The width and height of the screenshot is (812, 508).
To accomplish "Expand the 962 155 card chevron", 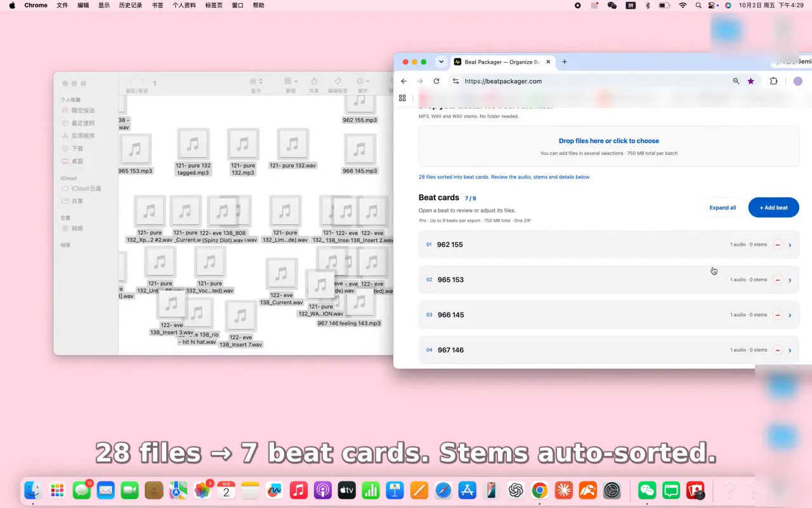I will coord(790,245).
